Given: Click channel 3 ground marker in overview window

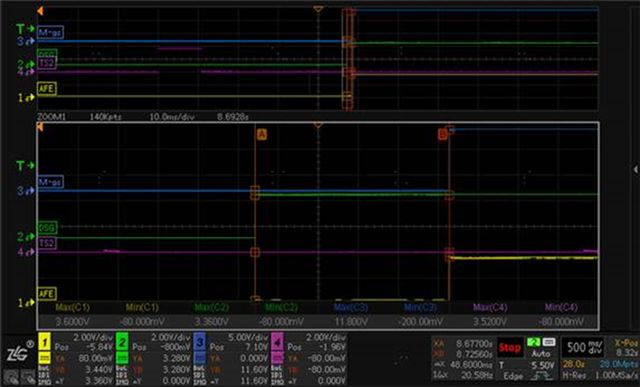Looking at the screenshot, I should tap(26, 41).
